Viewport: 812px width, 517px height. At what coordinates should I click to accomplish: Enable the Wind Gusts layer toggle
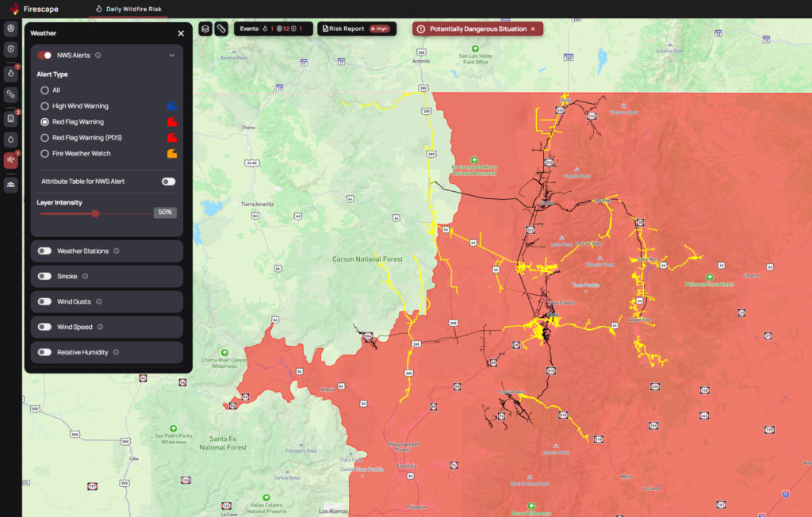[x=44, y=302]
